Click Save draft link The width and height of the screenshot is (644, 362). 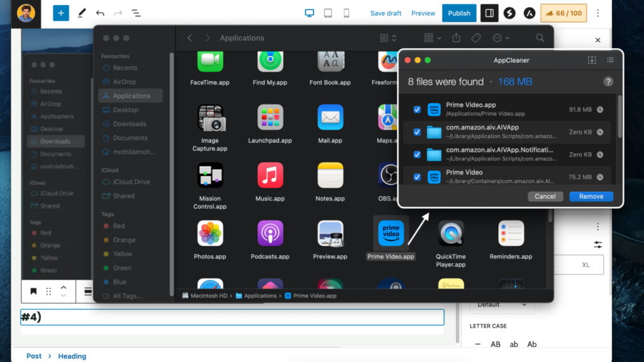click(x=386, y=13)
